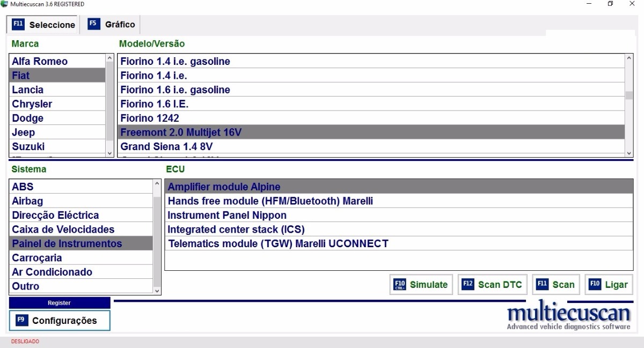Choose Grand Siena 1.4 8V model
644x348 pixels.
371,146
